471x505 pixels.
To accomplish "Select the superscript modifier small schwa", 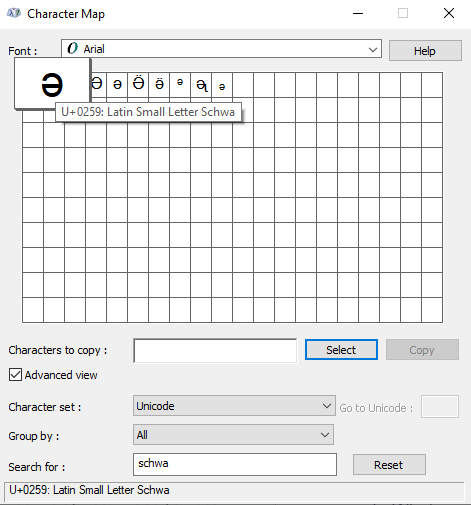I will [x=180, y=85].
